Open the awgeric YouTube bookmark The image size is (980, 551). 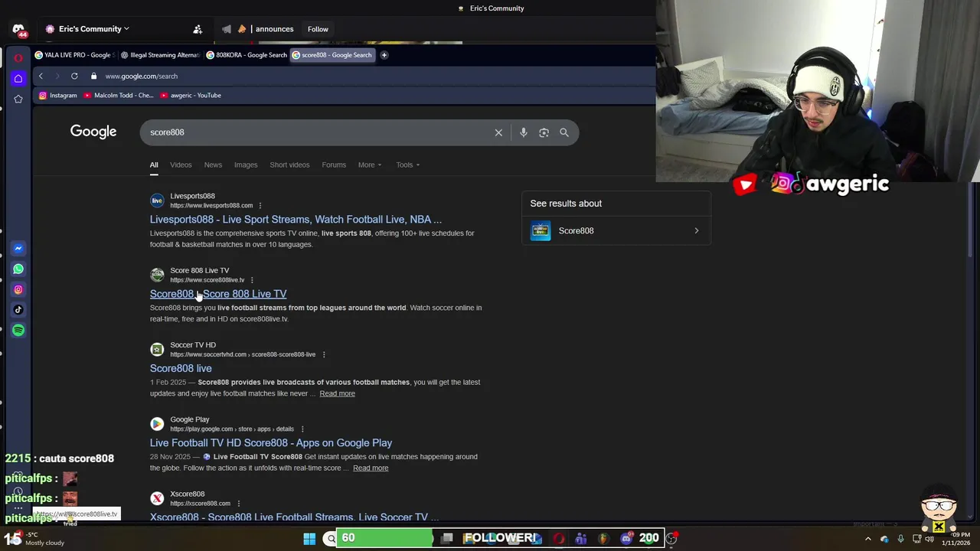tap(191, 96)
